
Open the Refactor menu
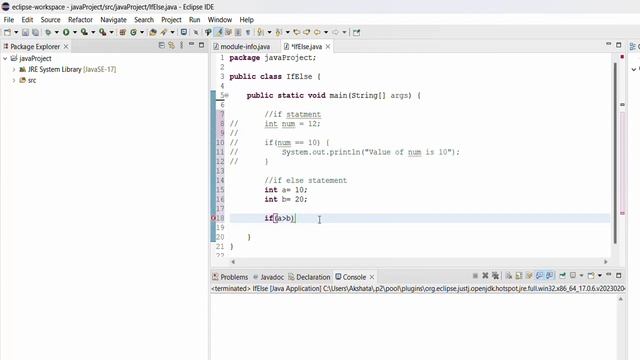tap(80, 20)
